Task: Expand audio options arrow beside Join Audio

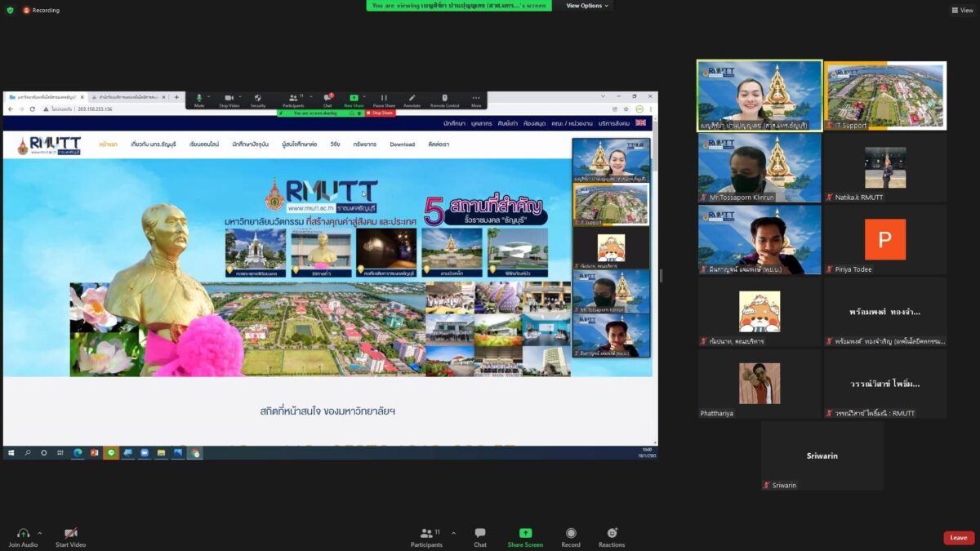Action: click(39, 533)
